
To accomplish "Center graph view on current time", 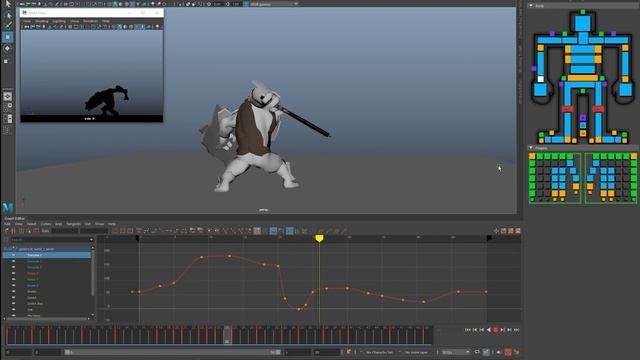I will tap(130, 231).
